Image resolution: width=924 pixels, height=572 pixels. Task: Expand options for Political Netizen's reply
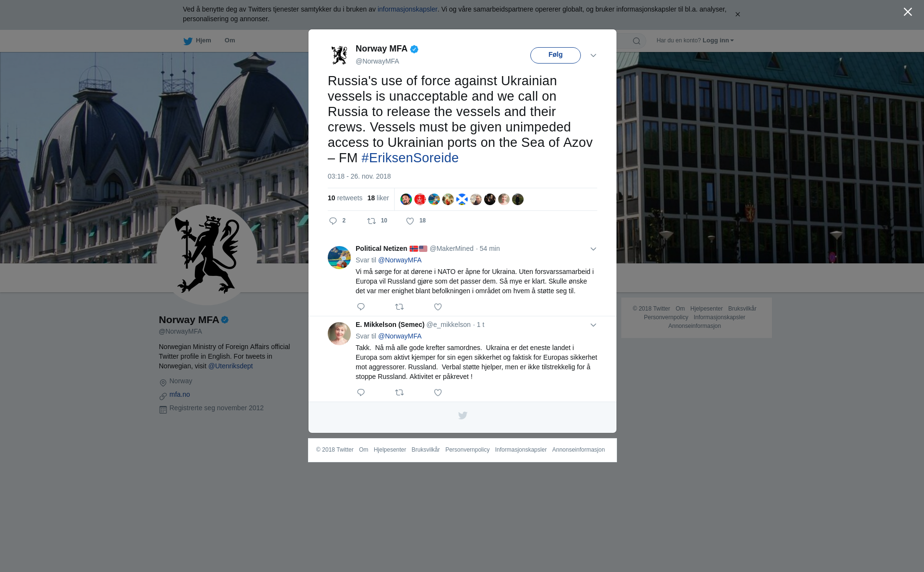[593, 249]
